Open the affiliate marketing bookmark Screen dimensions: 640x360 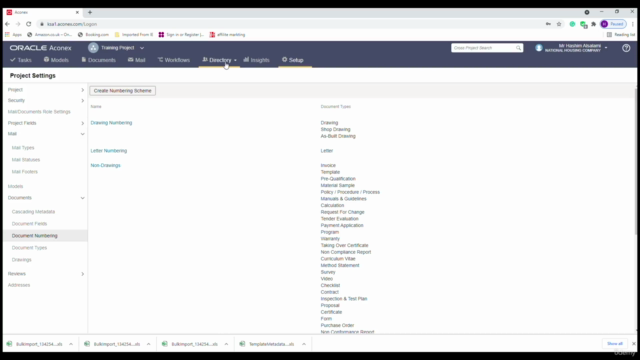(227, 35)
